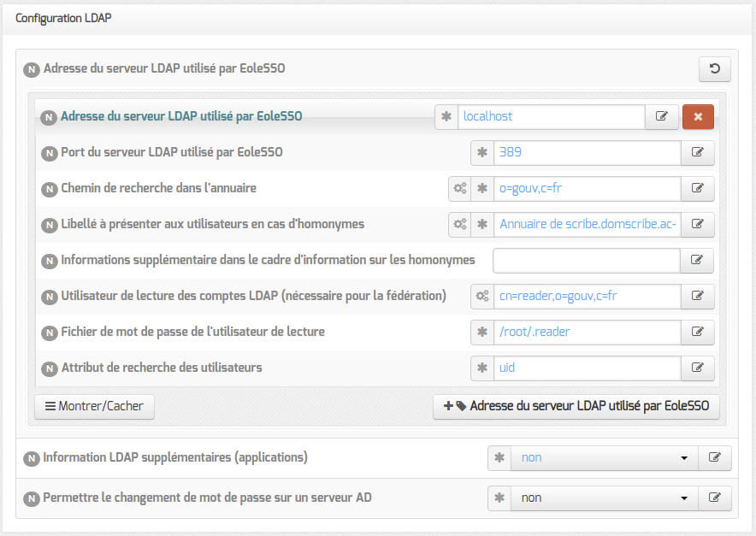This screenshot has height=536, width=756.
Task: N badge beside Fichier de mot de passe
Action: coord(50,333)
